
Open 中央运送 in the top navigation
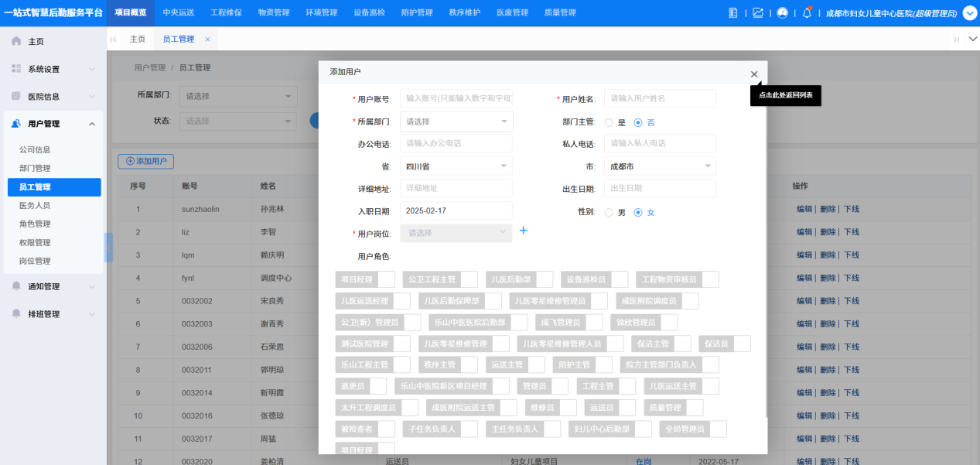tap(179, 12)
